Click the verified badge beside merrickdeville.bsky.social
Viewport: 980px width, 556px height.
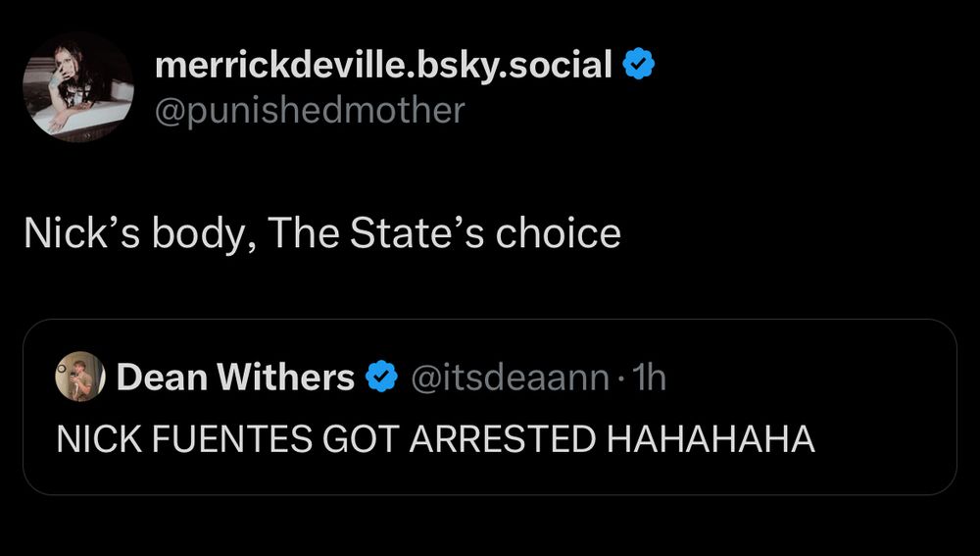coord(639,66)
